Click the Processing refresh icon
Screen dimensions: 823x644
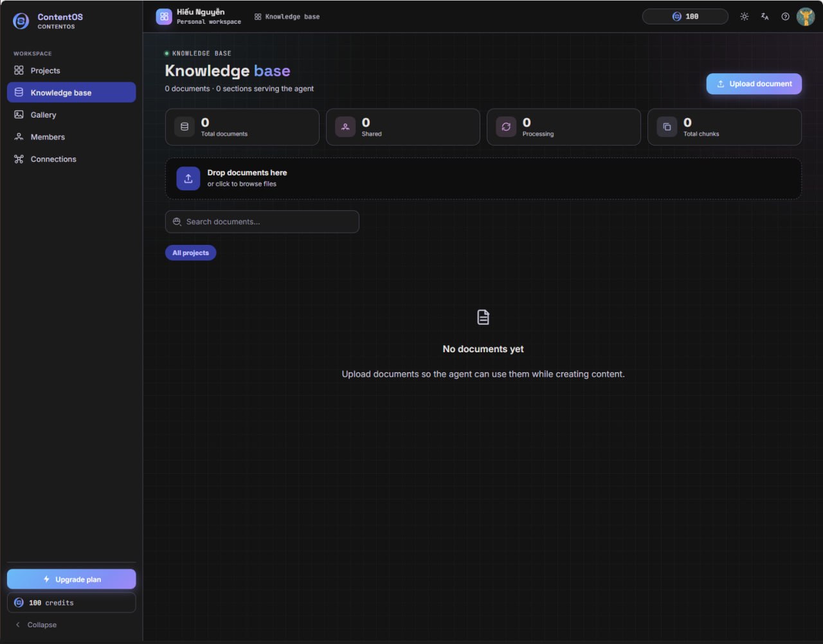(506, 127)
